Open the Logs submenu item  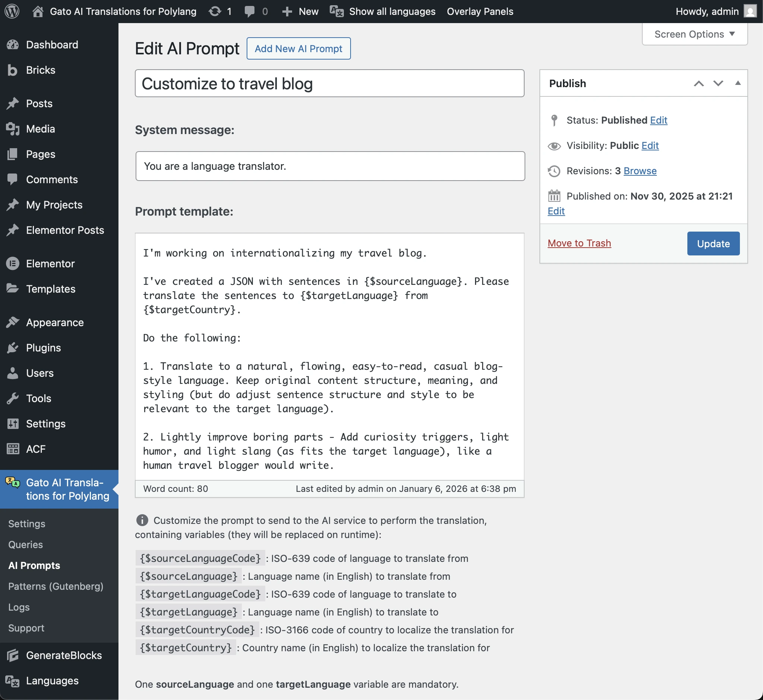coord(19,607)
